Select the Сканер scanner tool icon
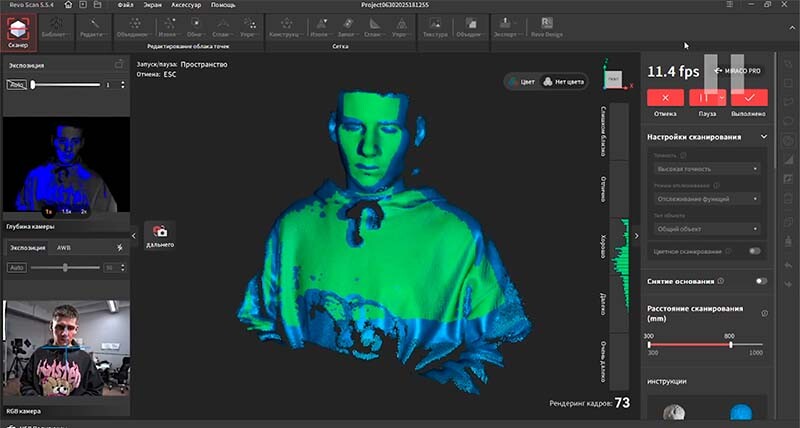 (x=18, y=32)
